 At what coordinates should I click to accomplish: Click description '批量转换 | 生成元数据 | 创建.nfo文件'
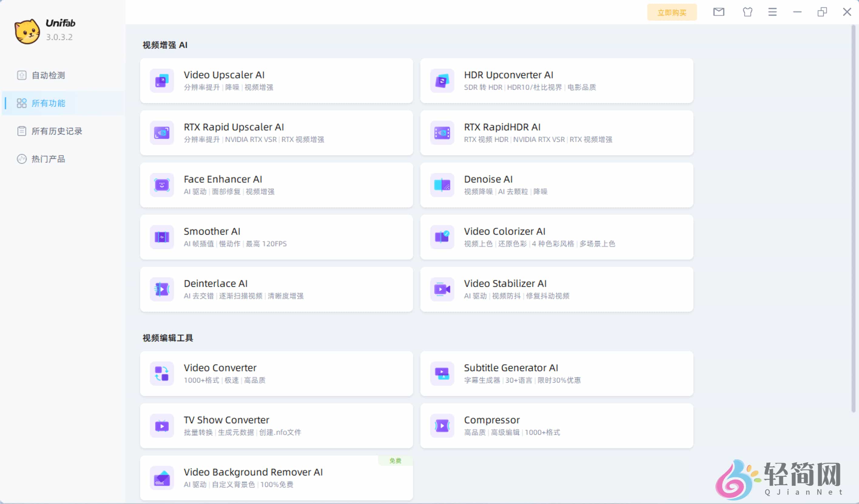pos(242,432)
